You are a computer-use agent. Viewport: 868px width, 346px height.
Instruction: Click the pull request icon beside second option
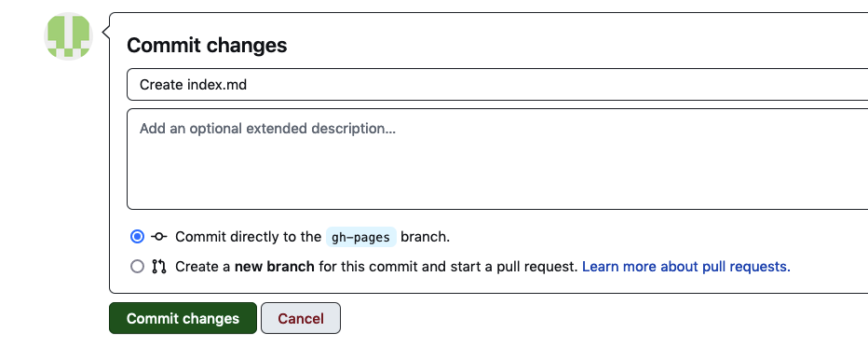159,267
